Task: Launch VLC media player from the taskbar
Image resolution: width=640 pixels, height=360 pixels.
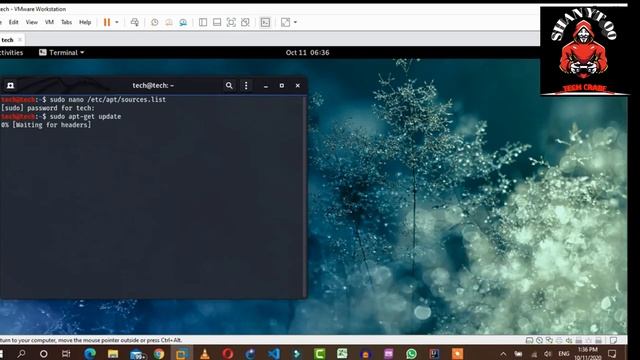Action: [205, 353]
